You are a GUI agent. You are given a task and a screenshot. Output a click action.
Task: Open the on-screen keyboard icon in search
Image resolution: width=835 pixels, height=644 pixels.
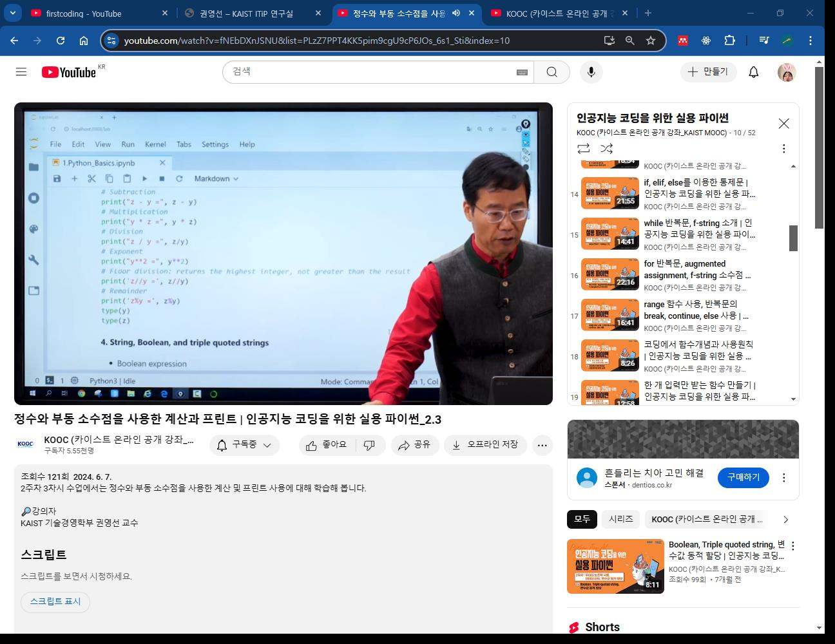coord(522,72)
